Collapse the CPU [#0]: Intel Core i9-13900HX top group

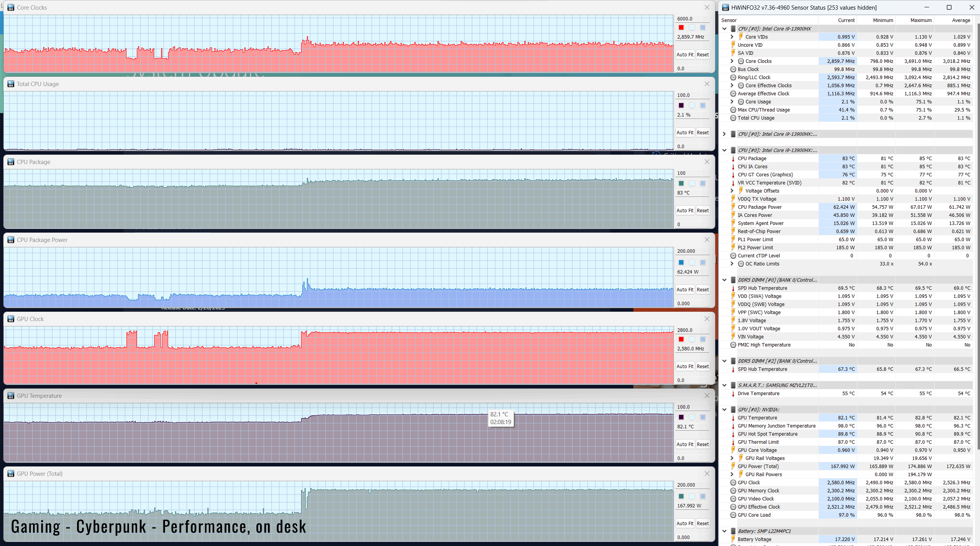pyautogui.click(x=724, y=29)
